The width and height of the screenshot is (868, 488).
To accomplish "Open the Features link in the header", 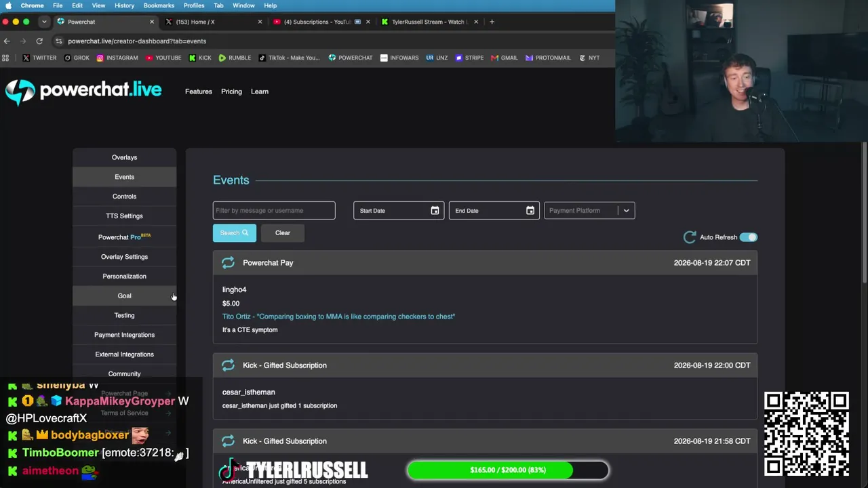I will [199, 91].
